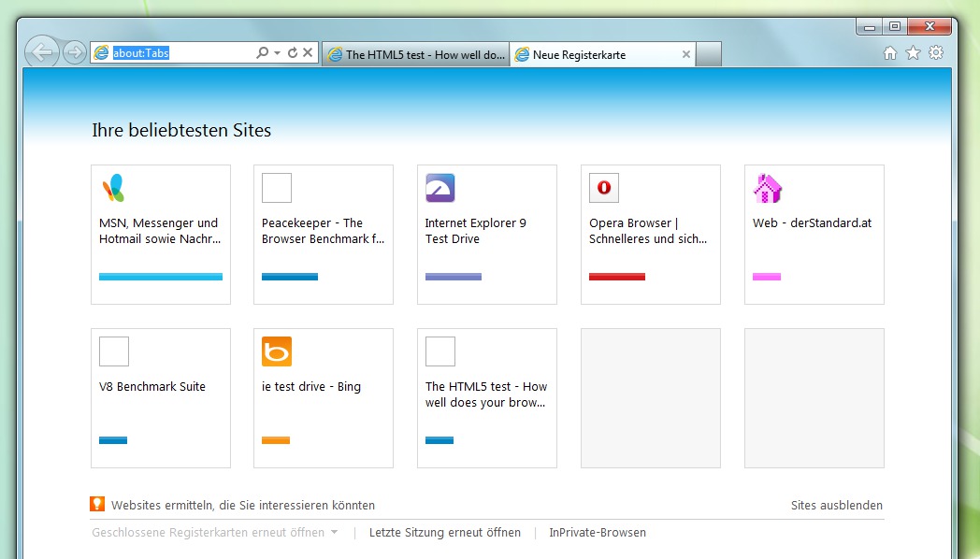The height and width of the screenshot is (559, 980).
Task: Start InPrivate-Browsen
Action: click(x=598, y=533)
